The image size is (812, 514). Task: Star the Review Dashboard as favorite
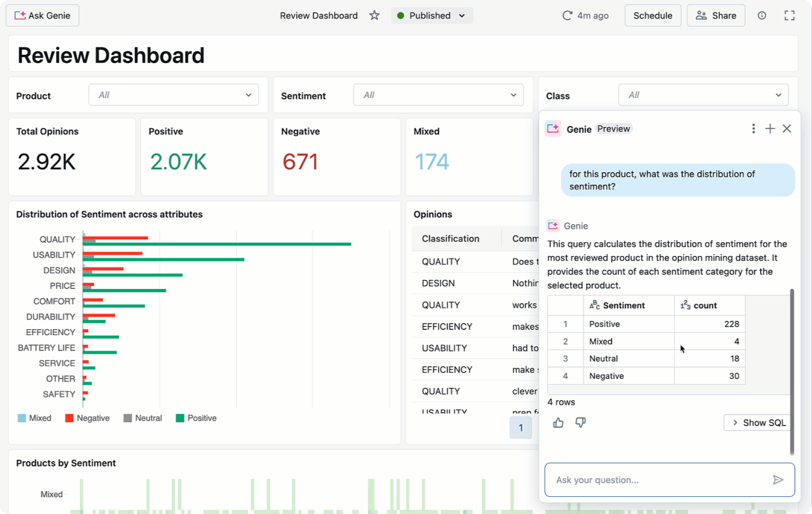[x=374, y=15]
